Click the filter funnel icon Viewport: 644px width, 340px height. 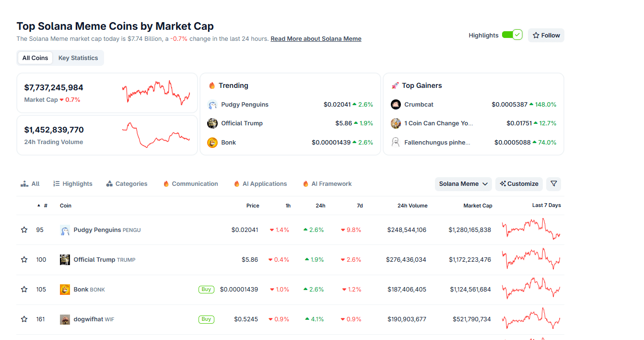(x=553, y=184)
